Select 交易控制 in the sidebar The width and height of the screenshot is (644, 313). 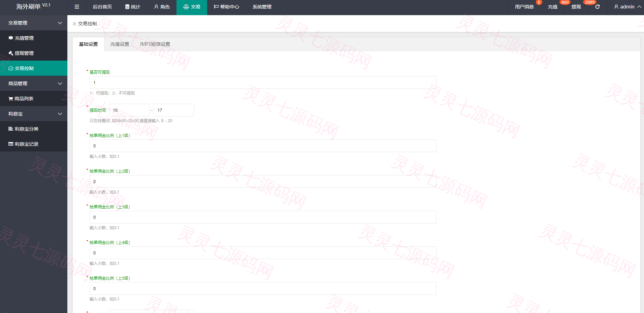click(34, 68)
